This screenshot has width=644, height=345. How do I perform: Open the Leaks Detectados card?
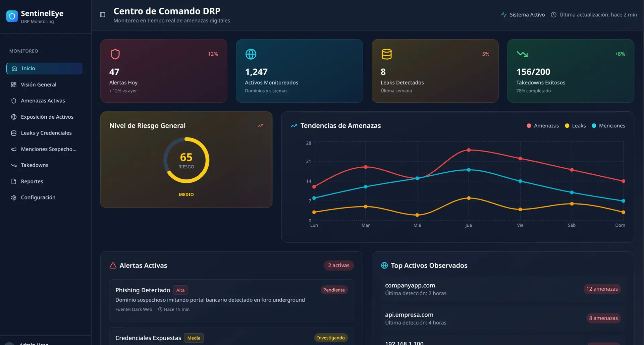435,71
